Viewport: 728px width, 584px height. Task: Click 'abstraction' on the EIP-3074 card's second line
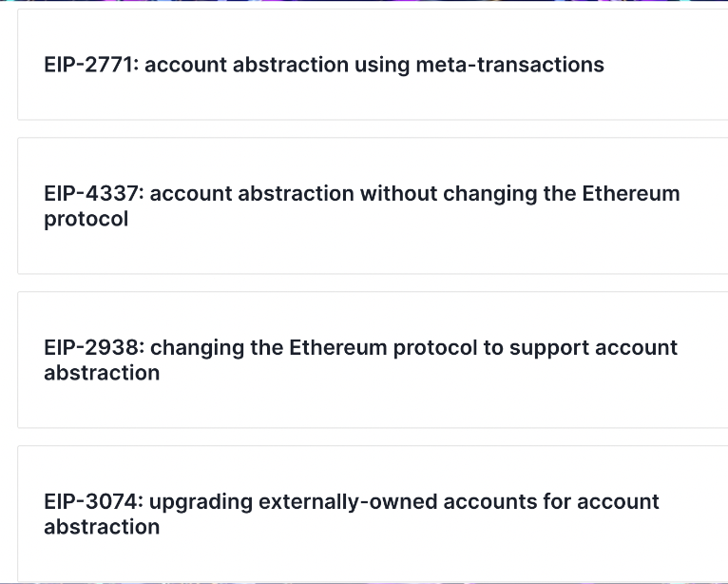coord(102,527)
